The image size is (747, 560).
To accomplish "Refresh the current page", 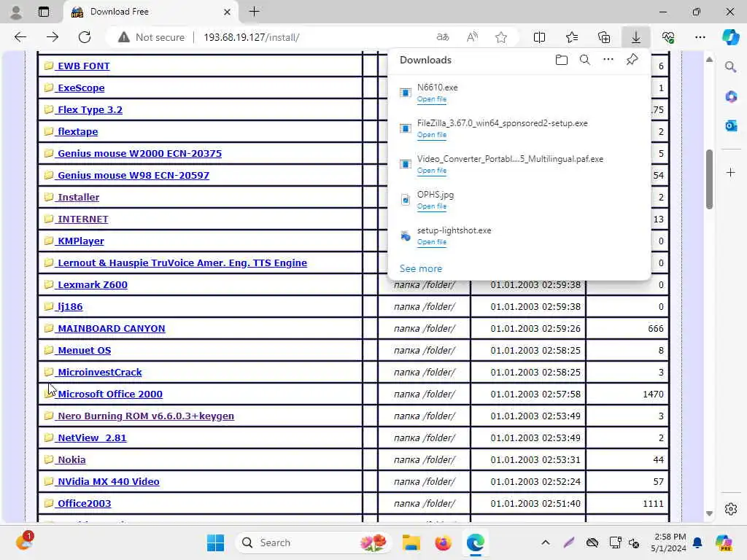I will pos(85,37).
